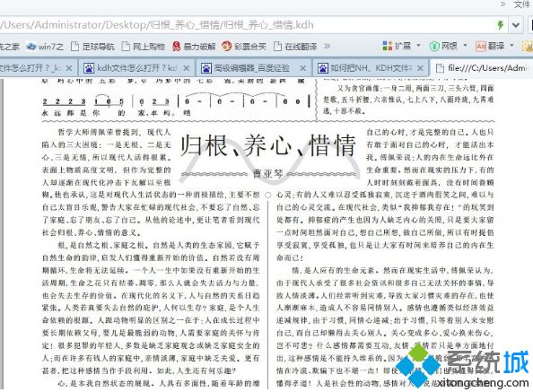Click the win7之家 bookmark favicon

[31, 47]
